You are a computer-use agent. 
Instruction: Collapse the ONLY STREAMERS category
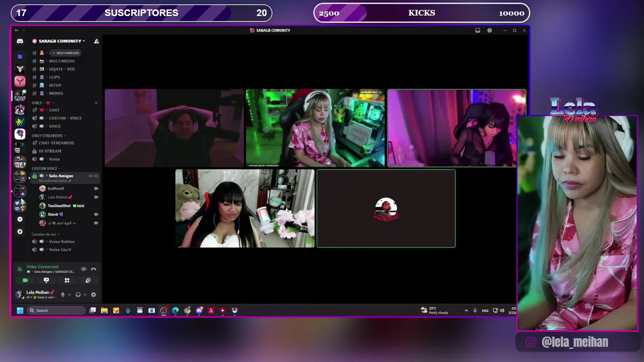(48, 136)
